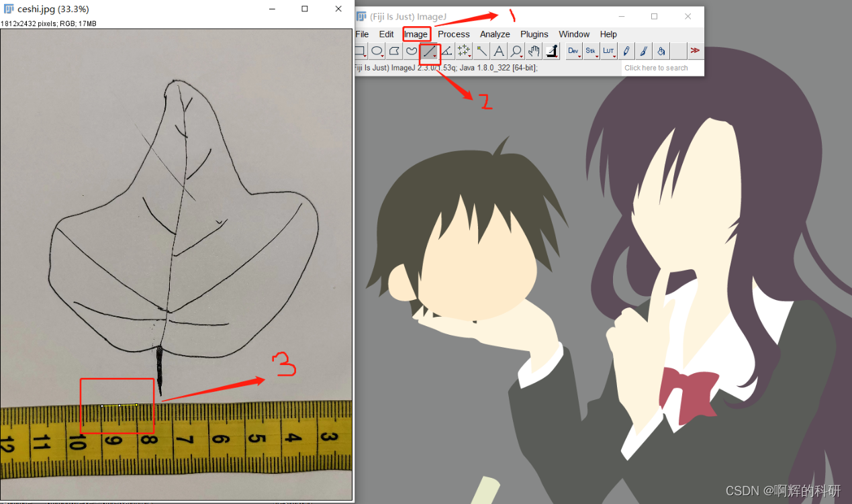The height and width of the screenshot is (504, 852).
Task: Open the Edit menu
Action: point(386,34)
